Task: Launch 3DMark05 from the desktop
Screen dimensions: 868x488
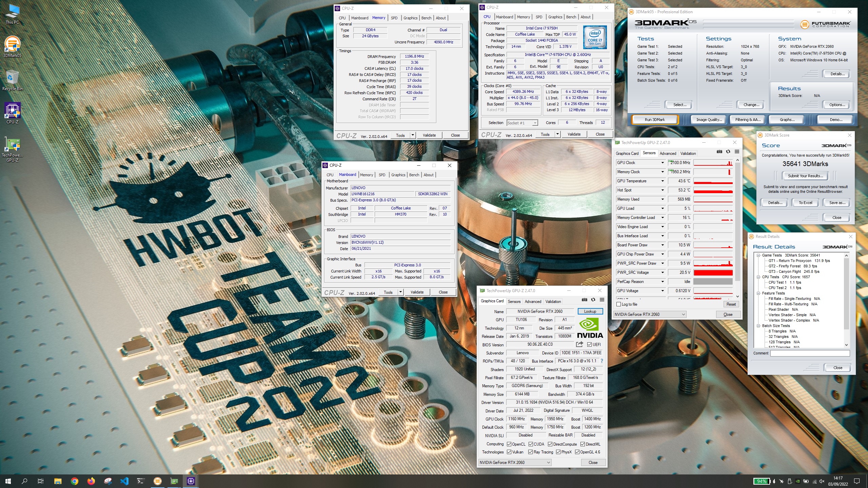Action: (x=13, y=47)
